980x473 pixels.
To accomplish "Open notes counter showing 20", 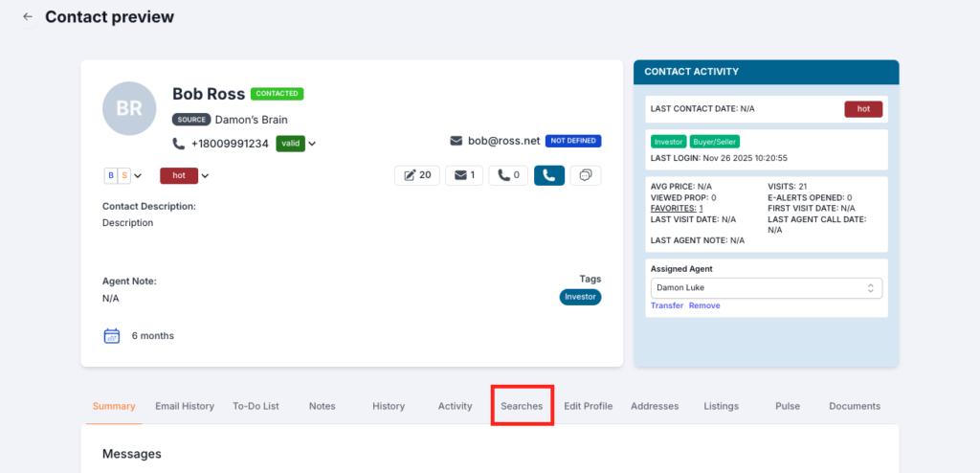I will tap(417, 175).
